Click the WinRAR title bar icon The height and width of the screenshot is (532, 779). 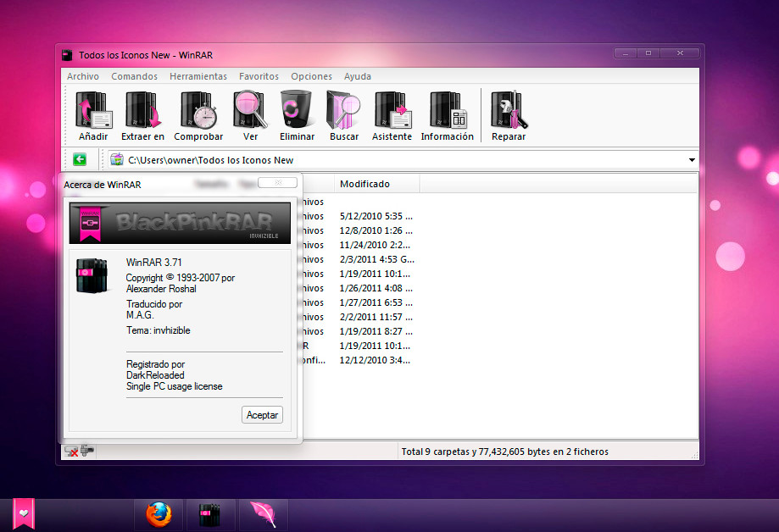[67, 55]
